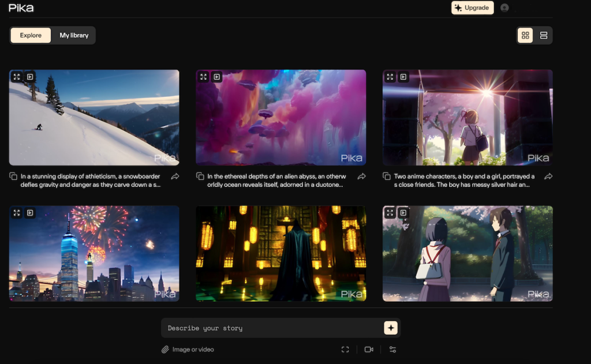Viewport: 591px width, 364px height.
Task: Switch to grid view layout
Action: pyautogui.click(x=525, y=36)
